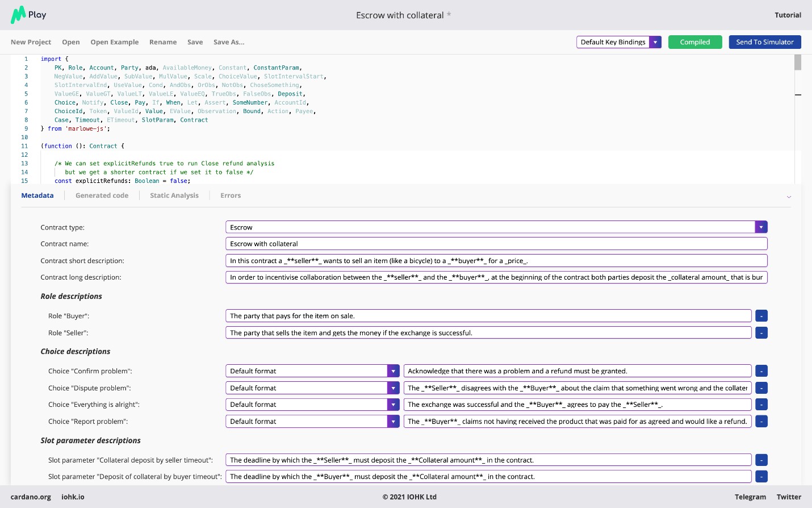Remove the "Report problem" choice description
The height and width of the screenshot is (508, 812).
(x=761, y=422)
